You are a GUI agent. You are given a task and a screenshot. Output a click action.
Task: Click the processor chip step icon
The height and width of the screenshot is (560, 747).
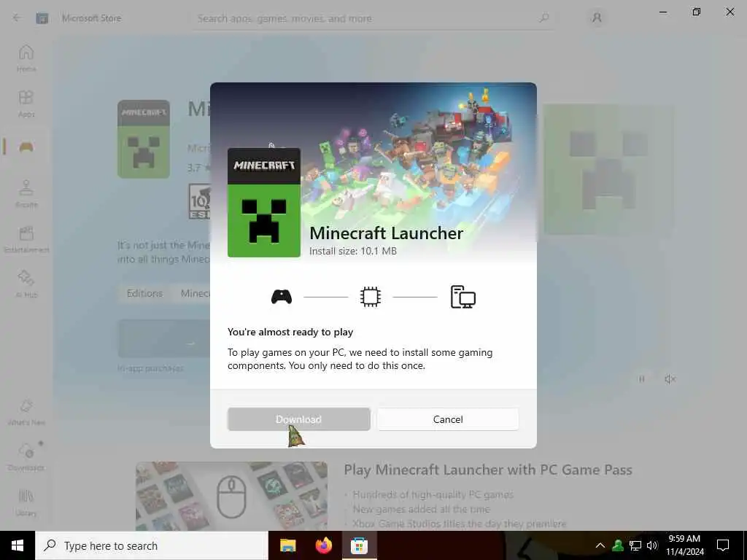370,297
